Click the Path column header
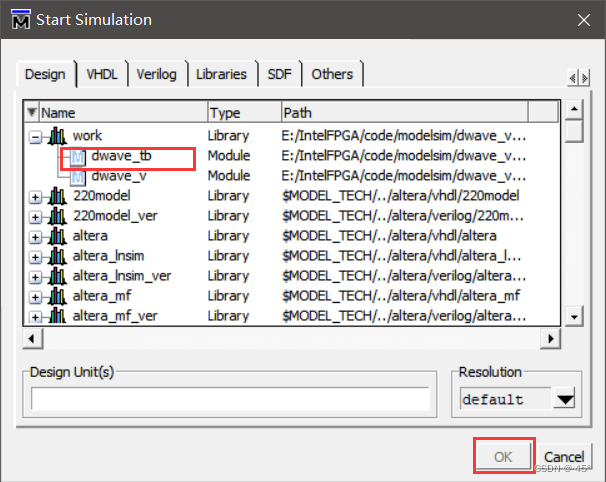The width and height of the screenshot is (606, 482). pyautogui.click(x=405, y=112)
